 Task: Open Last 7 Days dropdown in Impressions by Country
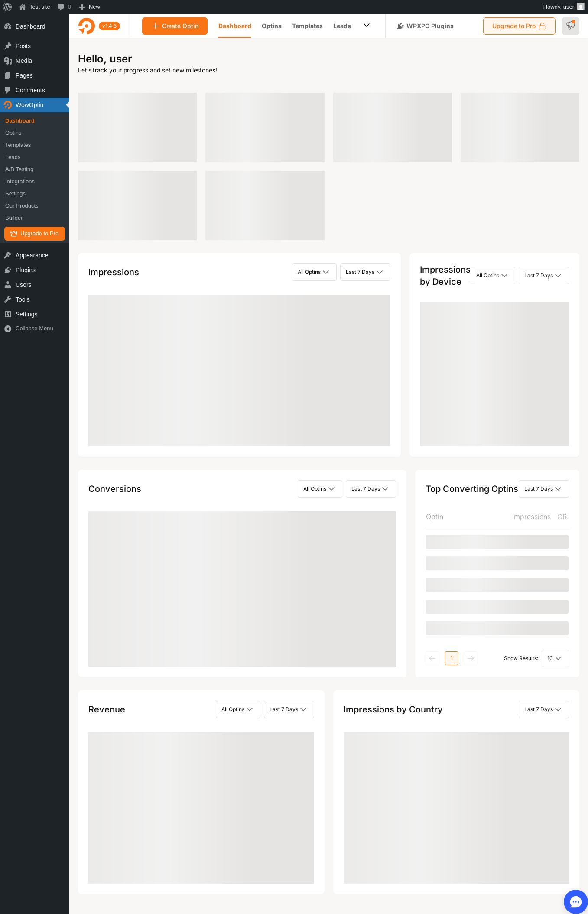click(544, 709)
